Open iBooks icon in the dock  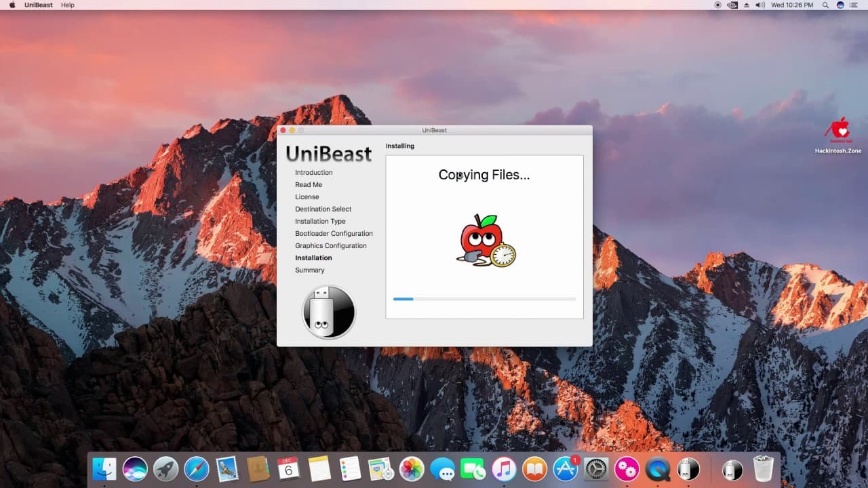pyautogui.click(x=534, y=468)
